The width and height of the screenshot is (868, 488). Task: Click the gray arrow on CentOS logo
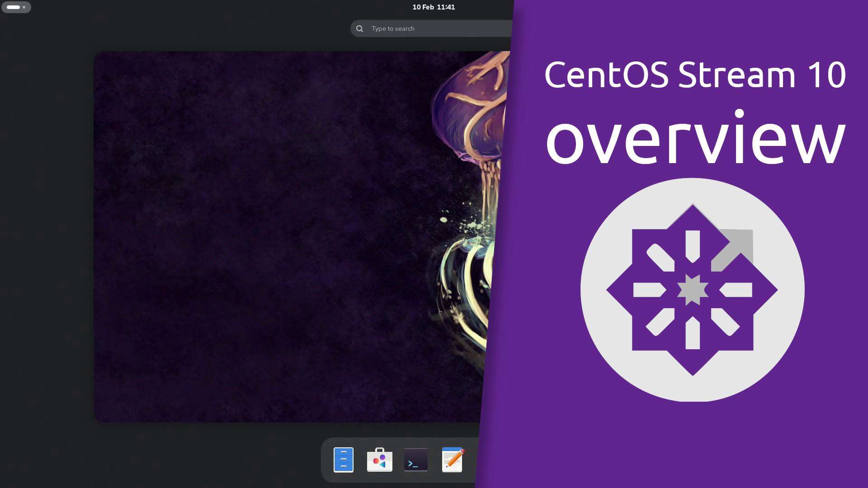pos(736,246)
